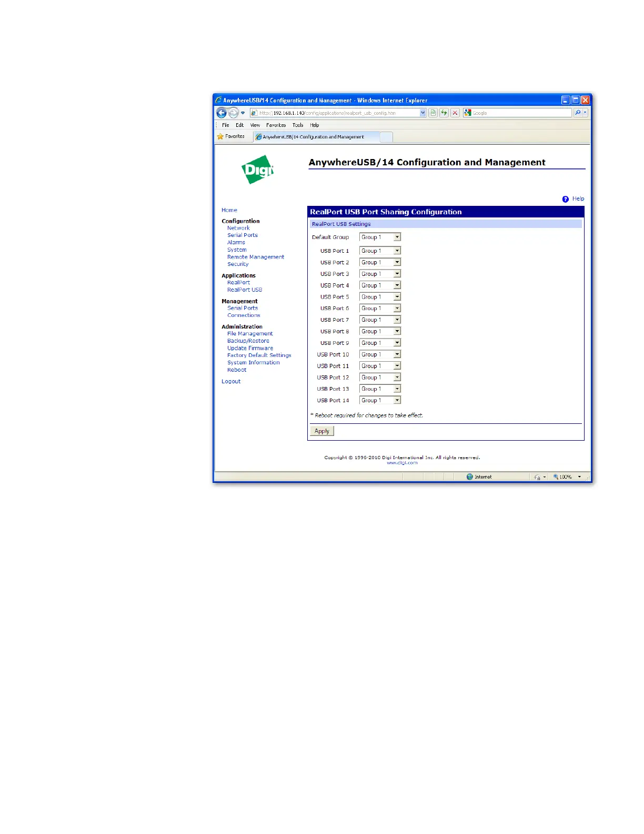Open Network configuration link
644x834 pixels.
238,228
